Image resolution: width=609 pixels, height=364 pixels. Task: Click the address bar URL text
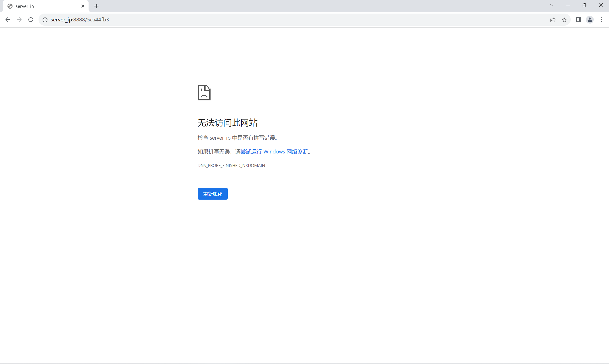click(80, 20)
